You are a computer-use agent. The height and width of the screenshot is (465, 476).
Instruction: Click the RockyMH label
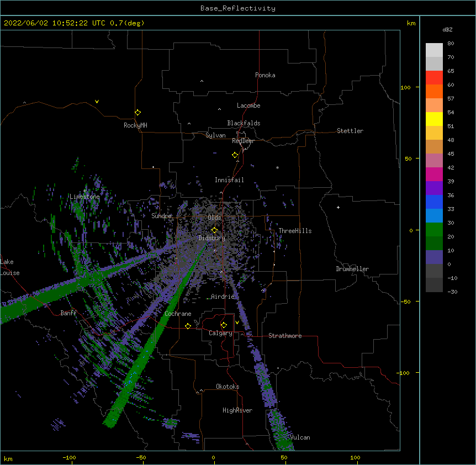coord(135,125)
